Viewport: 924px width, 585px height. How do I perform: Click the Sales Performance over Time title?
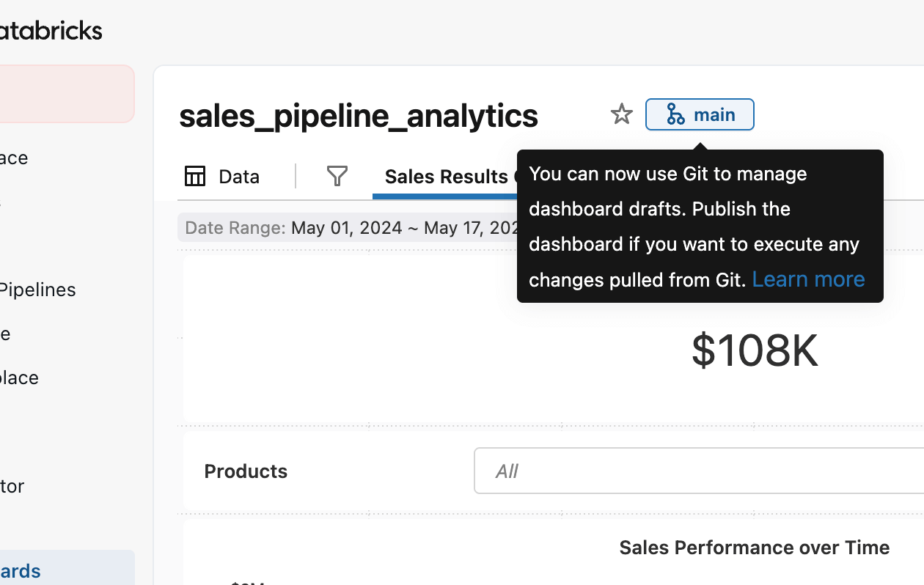pos(754,548)
